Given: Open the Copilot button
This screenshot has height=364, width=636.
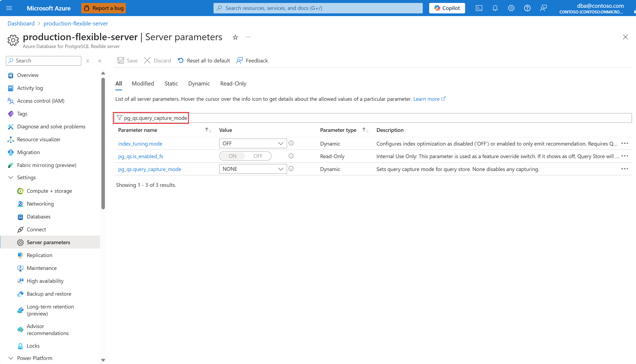Looking at the screenshot, I should click(447, 8).
